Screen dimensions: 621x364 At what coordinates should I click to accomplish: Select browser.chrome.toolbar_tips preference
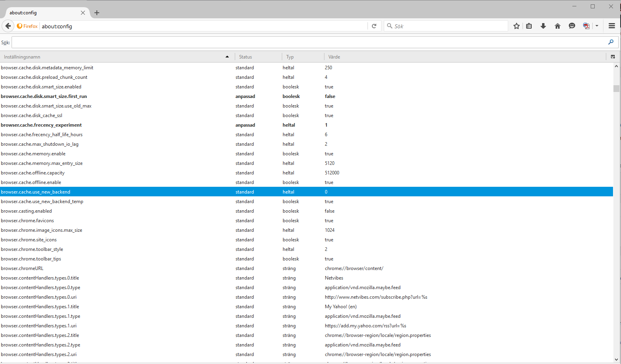pos(307,259)
